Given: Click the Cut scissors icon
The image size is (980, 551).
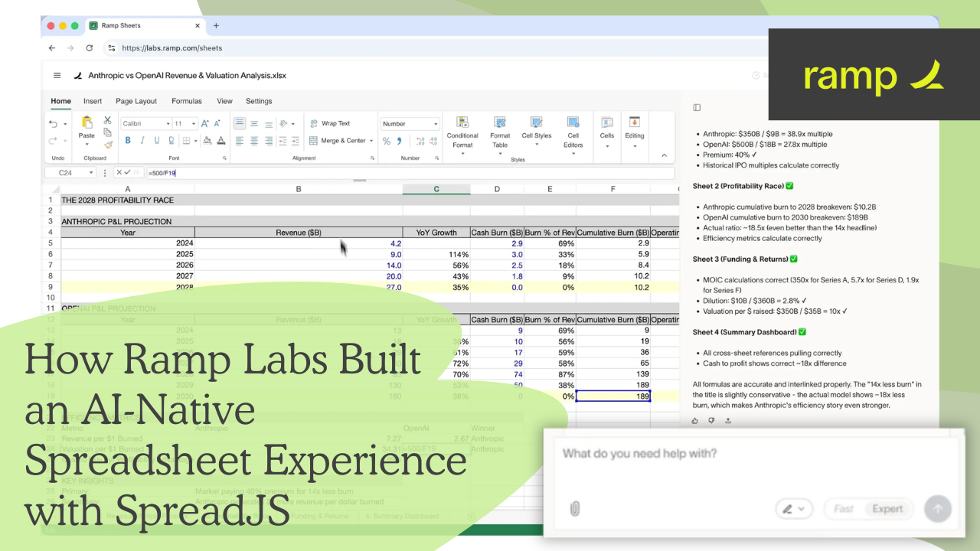Looking at the screenshot, I should pos(107,121).
